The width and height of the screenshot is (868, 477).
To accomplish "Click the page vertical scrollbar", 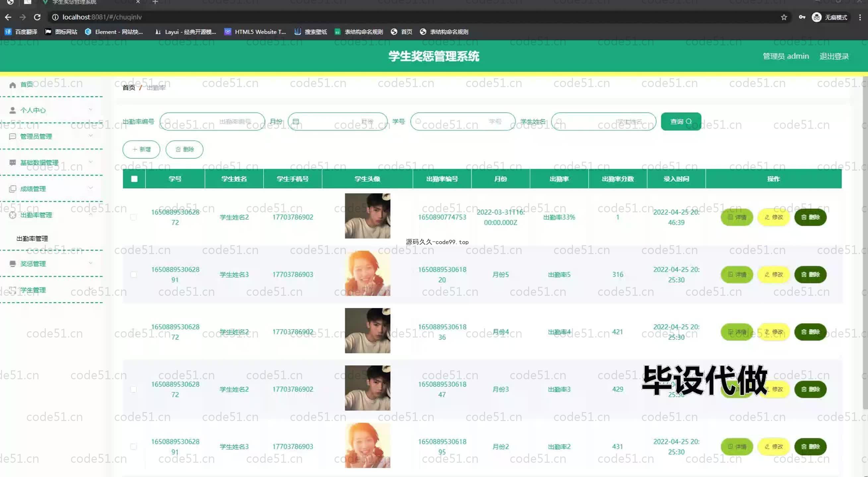I will click(865, 242).
